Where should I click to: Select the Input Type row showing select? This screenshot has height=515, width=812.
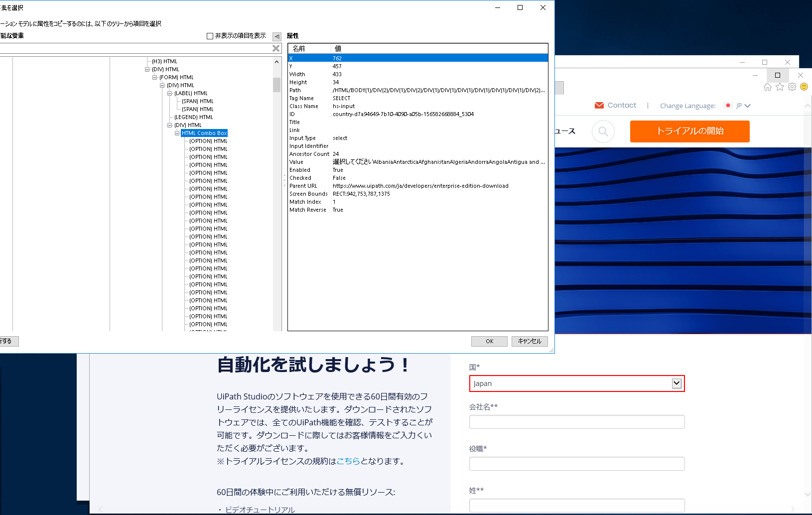pos(418,138)
